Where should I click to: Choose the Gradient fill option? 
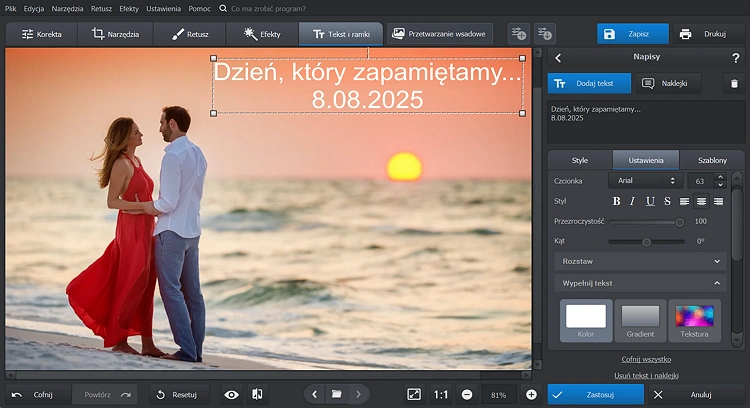click(640, 320)
